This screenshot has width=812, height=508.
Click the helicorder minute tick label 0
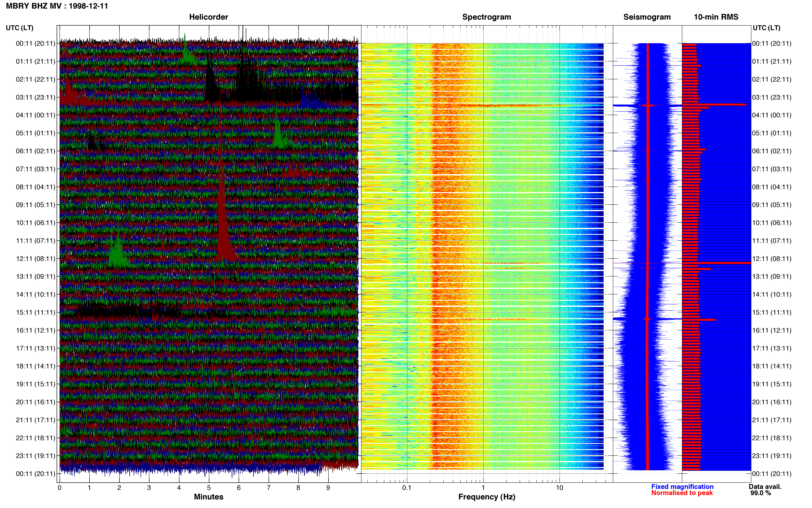coord(59,488)
